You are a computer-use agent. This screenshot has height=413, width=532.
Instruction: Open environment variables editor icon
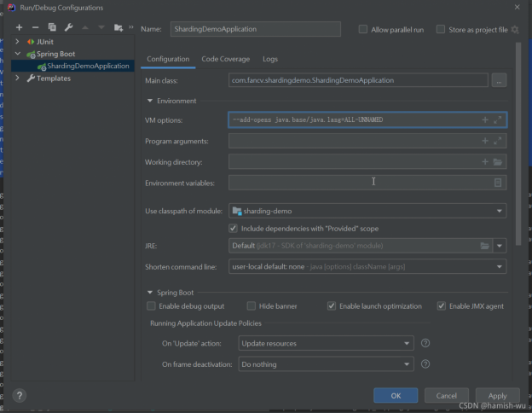[x=498, y=183]
